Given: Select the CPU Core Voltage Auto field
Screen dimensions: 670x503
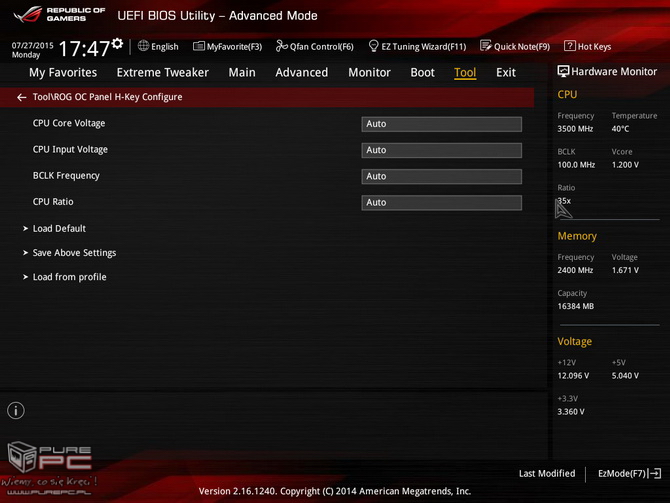Looking at the screenshot, I should (441, 124).
